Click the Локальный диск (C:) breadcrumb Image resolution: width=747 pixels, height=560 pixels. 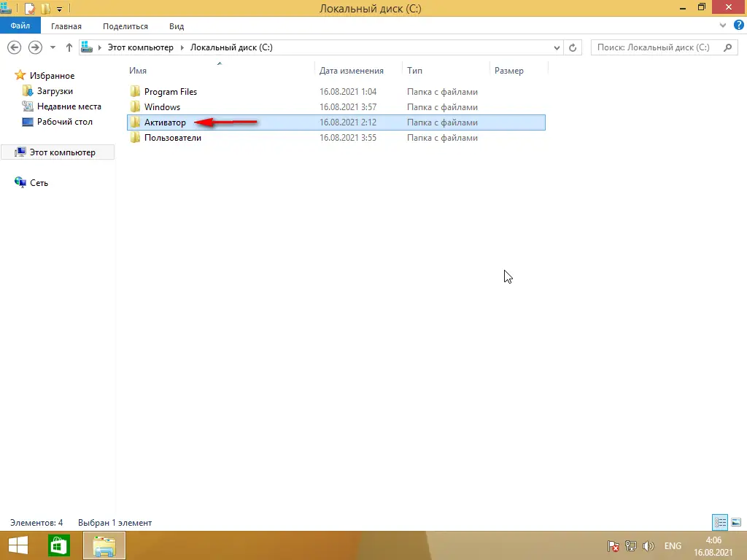tap(231, 47)
